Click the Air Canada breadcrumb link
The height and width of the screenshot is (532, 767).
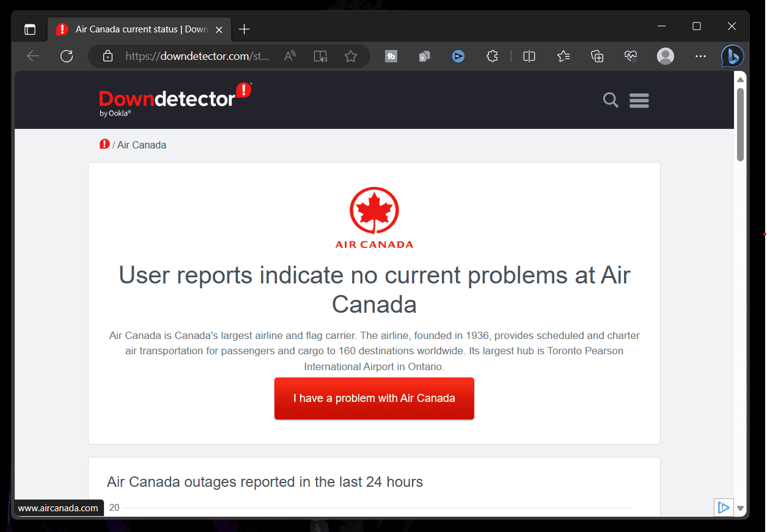coord(142,145)
